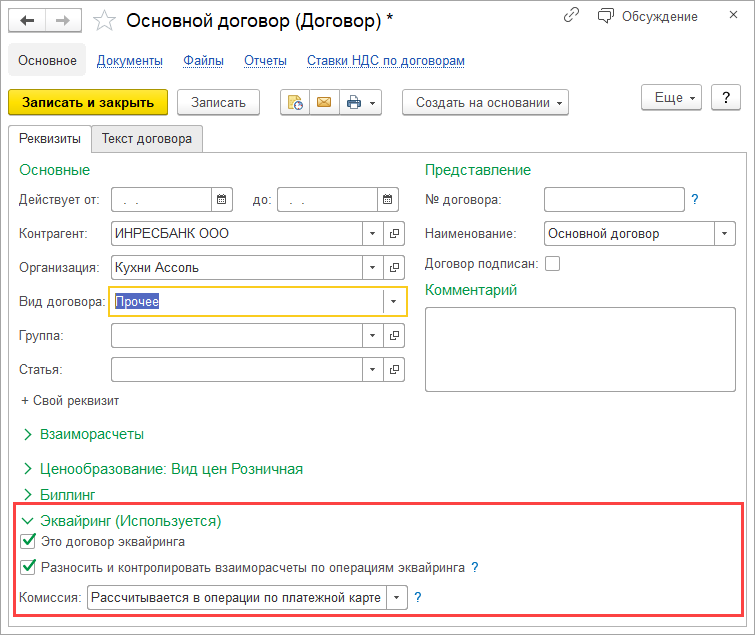This screenshot has height=635, width=755.
Task: Open the Организация dropdown list
Action: click(x=373, y=268)
